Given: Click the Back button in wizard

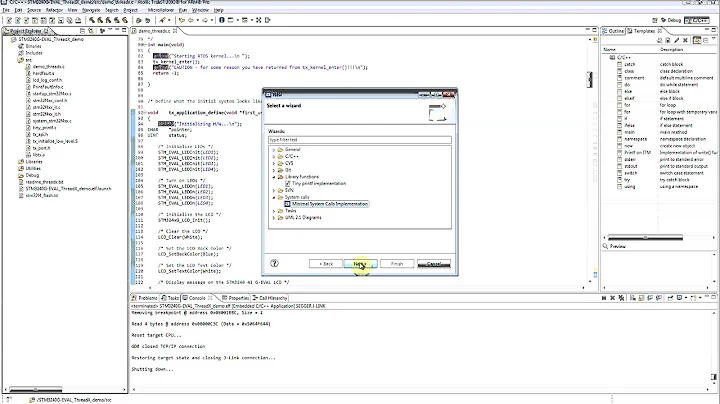Looking at the screenshot, I should tap(326, 264).
